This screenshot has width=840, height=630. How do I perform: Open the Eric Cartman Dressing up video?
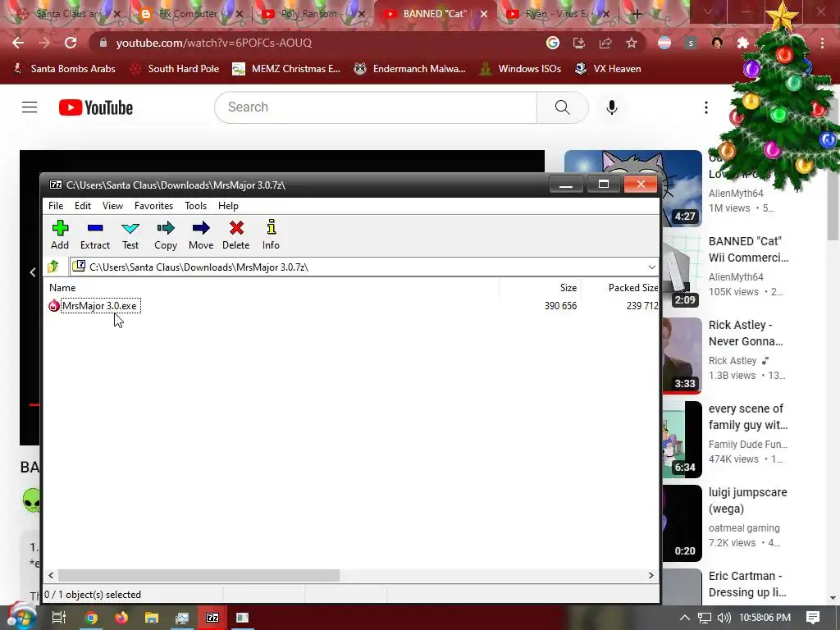747,584
